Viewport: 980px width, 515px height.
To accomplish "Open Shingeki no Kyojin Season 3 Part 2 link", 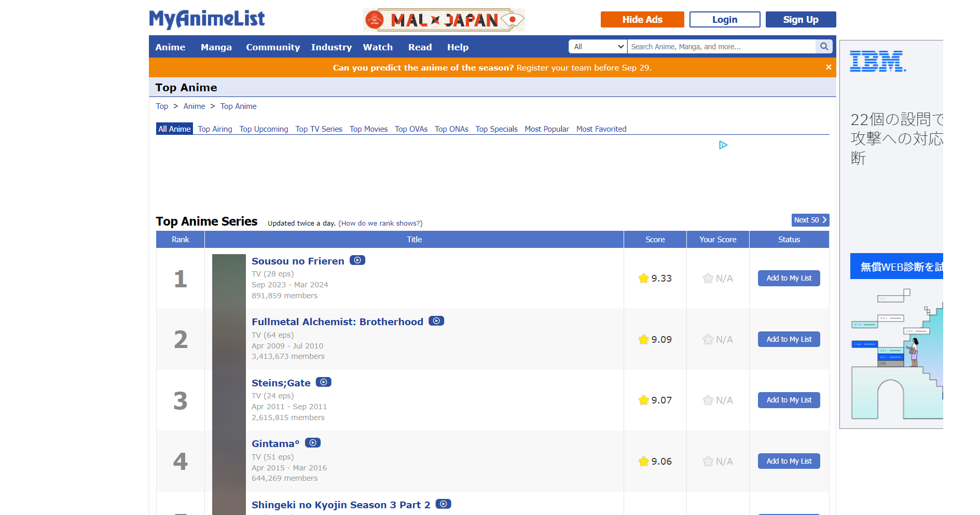I will pyautogui.click(x=341, y=505).
